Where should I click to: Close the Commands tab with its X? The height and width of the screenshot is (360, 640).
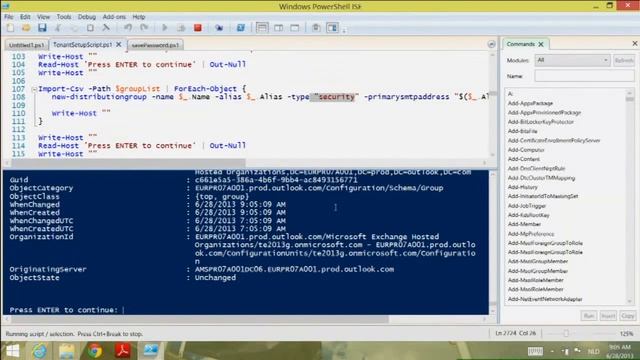(541, 44)
